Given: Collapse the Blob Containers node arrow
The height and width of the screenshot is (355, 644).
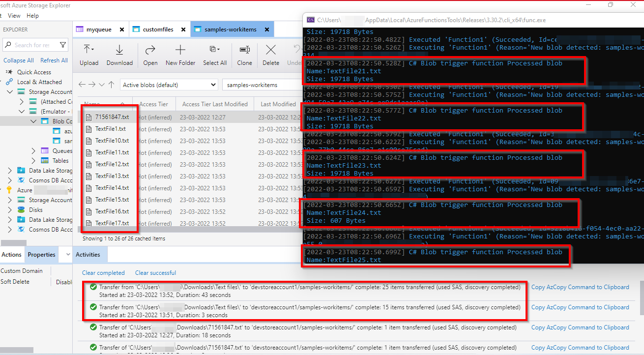Looking at the screenshot, I should tap(33, 121).
